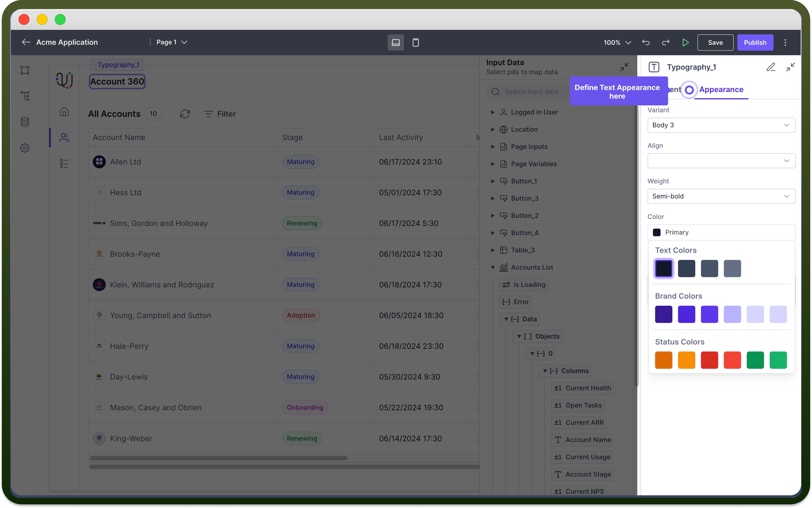Expand the Button_1 node
The width and height of the screenshot is (812, 508).
[x=493, y=181]
